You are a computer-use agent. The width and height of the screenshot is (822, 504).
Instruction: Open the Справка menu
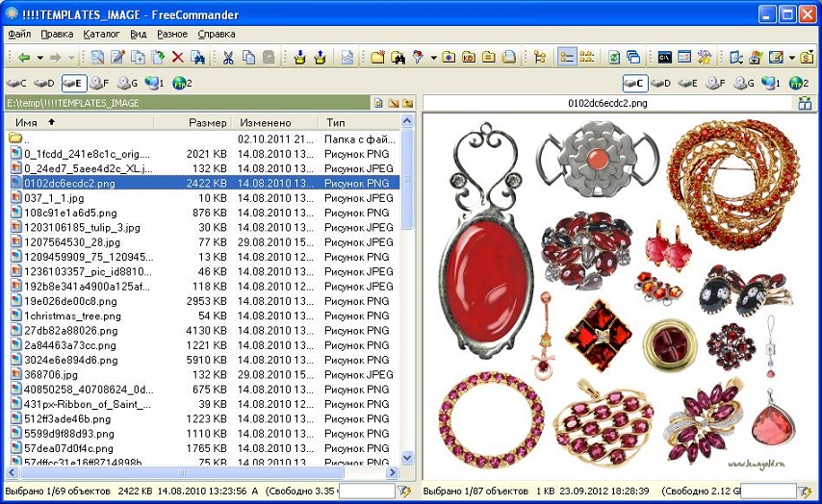[x=216, y=34]
